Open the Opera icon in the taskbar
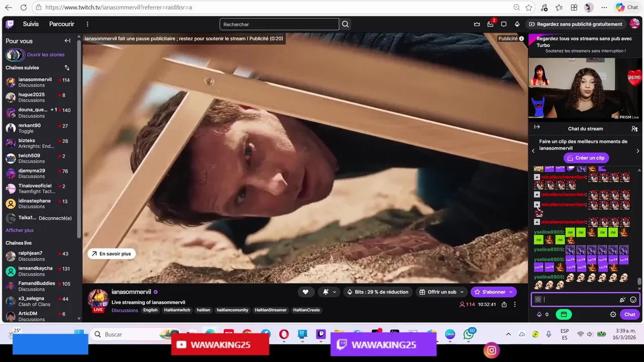Screen dimensions: 644x362 click(x=284, y=334)
